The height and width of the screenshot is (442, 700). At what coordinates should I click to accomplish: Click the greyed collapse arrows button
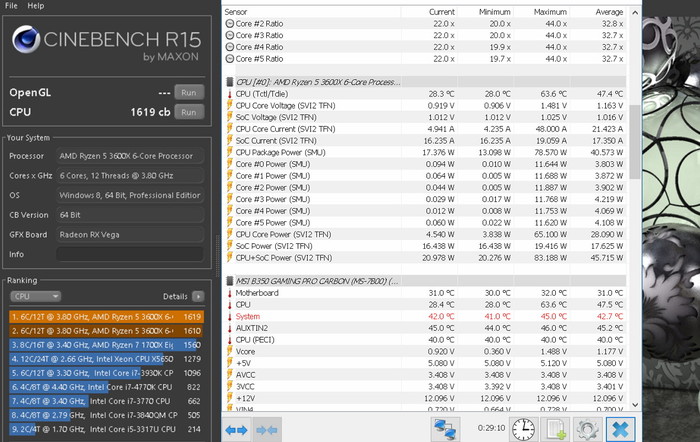[x=267, y=430]
